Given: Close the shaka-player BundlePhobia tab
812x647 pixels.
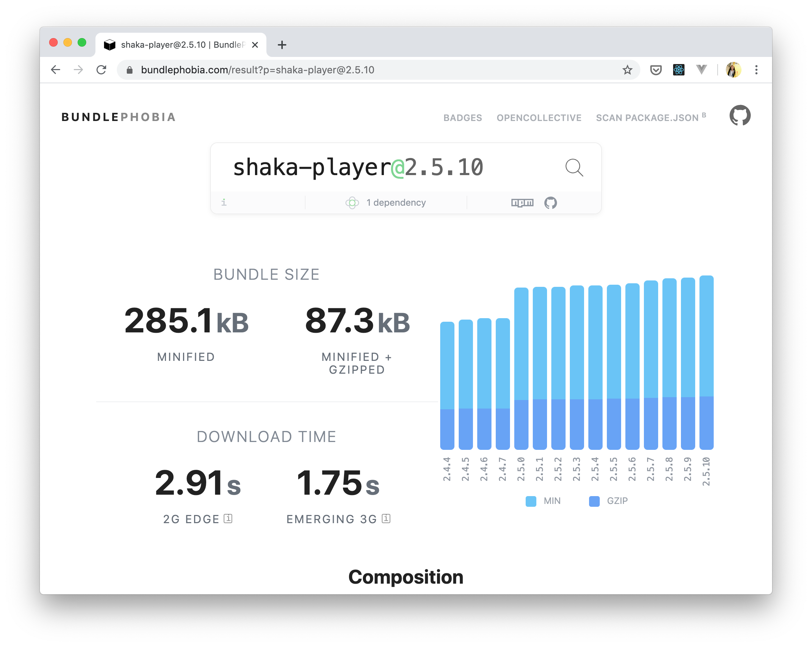Looking at the screenshot, I should point(255,45).
